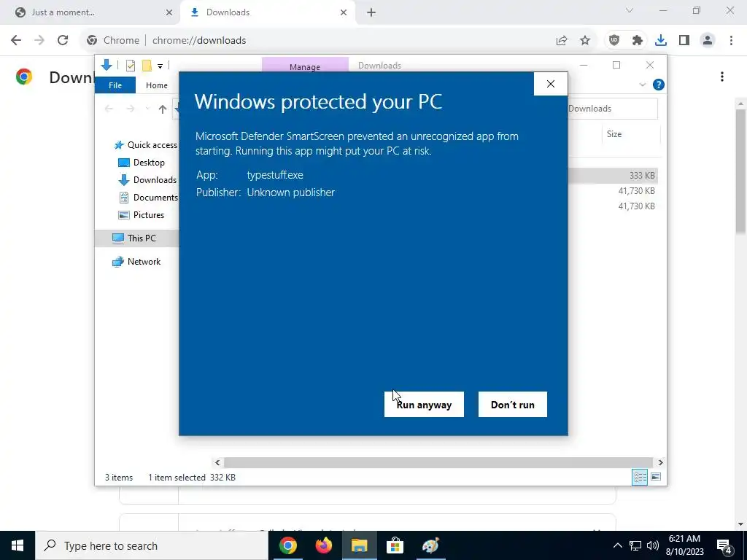The image size is (747, 560).
Task: Click Run anyway in SmartScreen dialog
Action: point(424,404)
